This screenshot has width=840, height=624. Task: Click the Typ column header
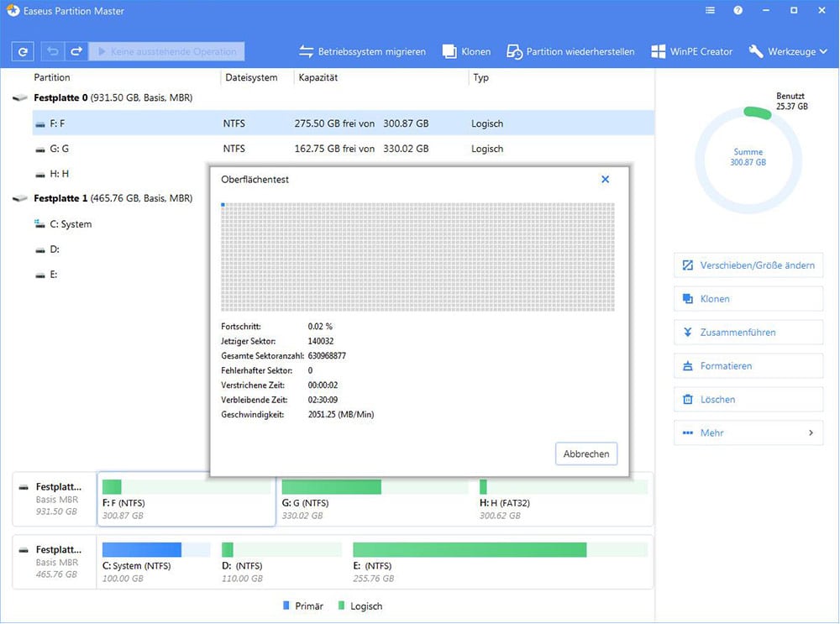click(x=480, y=77)
